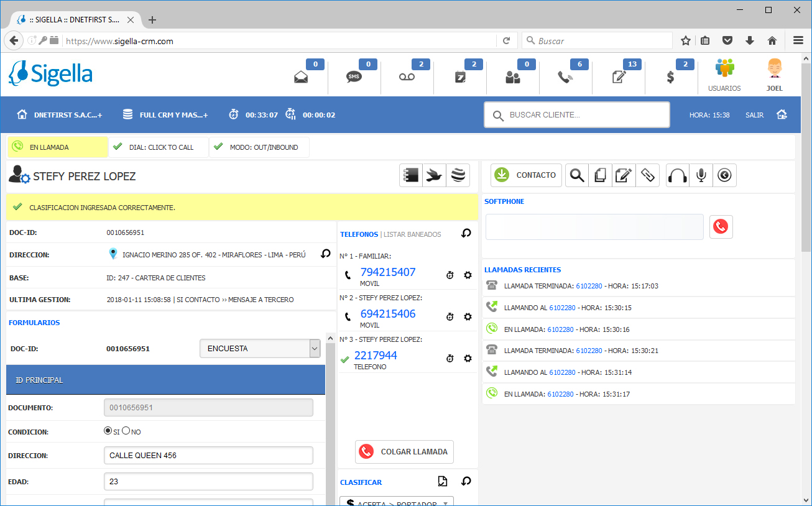812x506 pixels.
Task: Open settings gear for 794215407
Action: click(x=468, y=275)
